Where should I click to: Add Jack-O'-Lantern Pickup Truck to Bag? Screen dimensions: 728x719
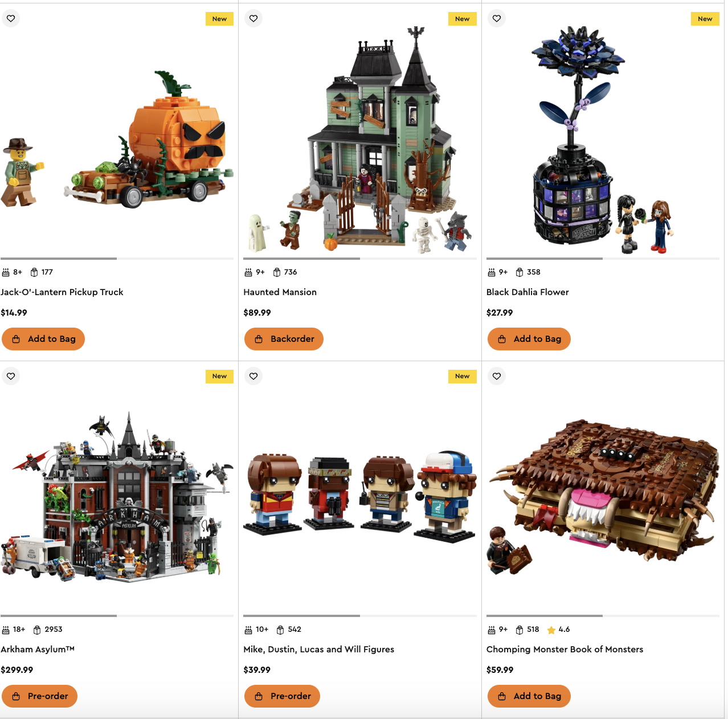pos(43,339)
